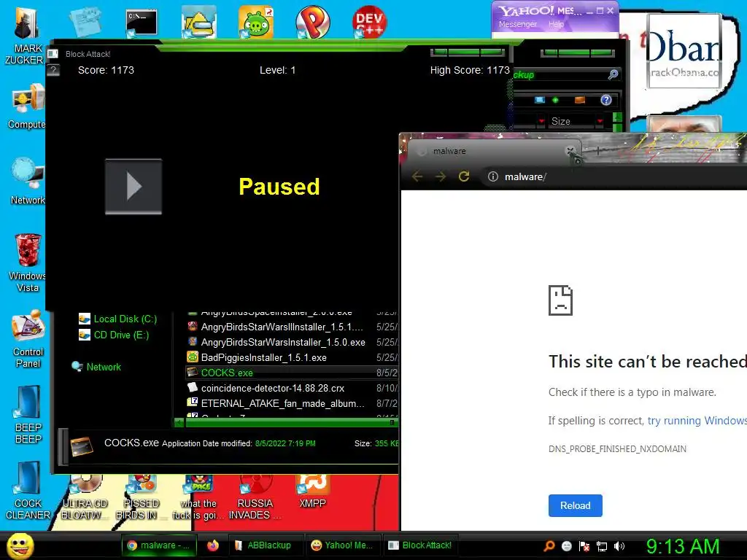Select CD Drive (E:) in navigation pane

[114, 335]
